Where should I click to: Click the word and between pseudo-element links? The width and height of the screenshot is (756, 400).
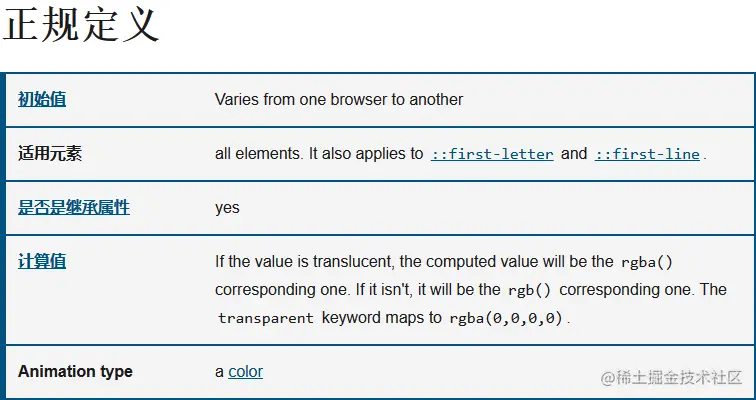point(574,154)
